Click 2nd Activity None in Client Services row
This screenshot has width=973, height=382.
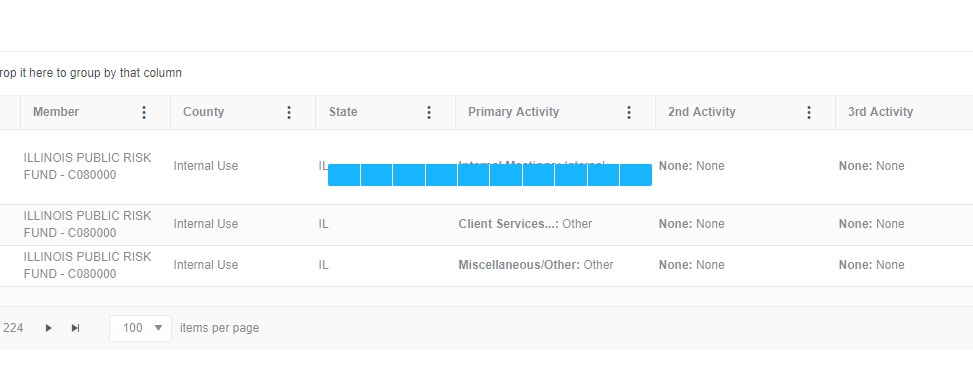point(692,224)
